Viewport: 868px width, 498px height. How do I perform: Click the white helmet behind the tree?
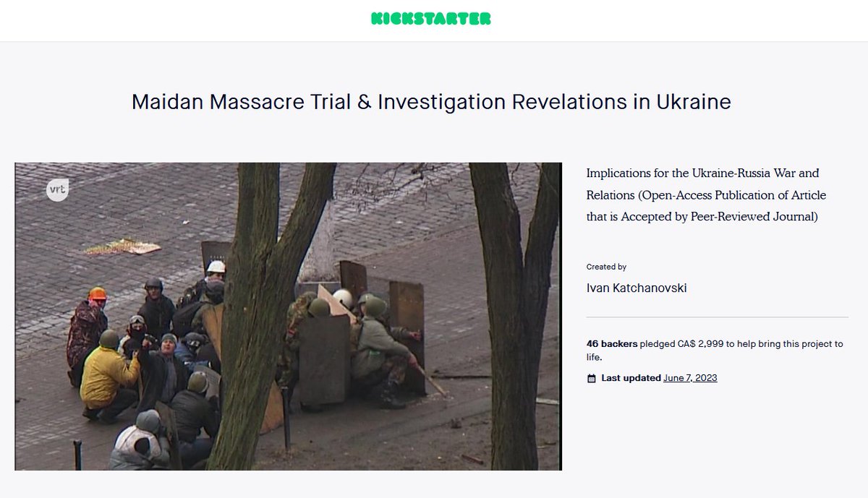tap(216, 267)
